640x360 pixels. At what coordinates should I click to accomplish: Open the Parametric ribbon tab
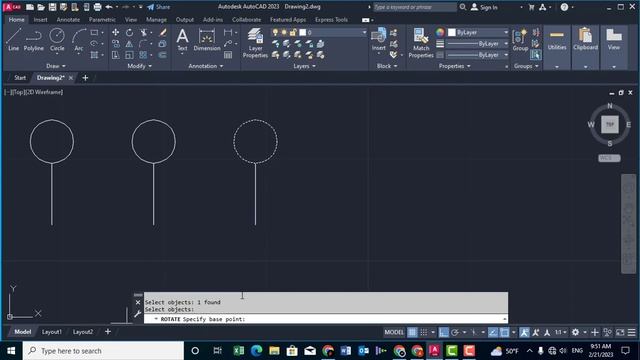(x=102, y=20)
